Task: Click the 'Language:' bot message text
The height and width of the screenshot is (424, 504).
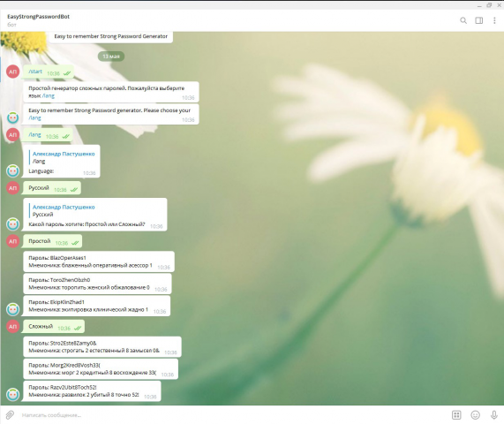Action: pyautogui.click(x=41, y=171)
